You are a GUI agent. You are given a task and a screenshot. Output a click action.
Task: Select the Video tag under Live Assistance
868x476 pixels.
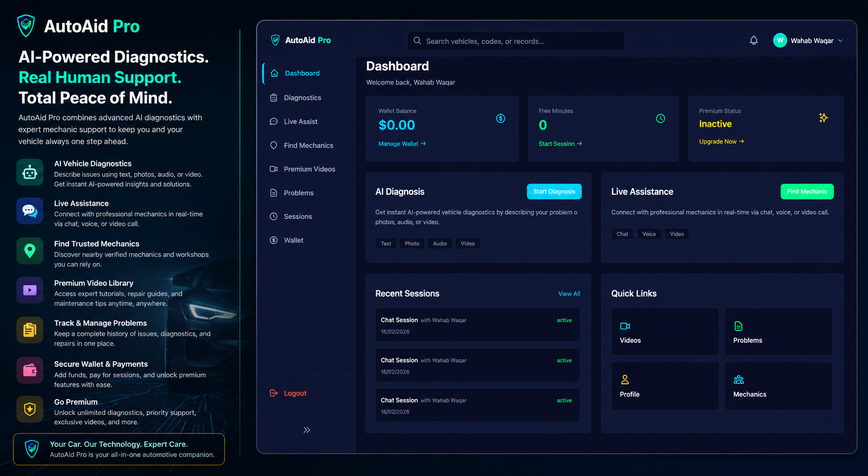[677, 234]
